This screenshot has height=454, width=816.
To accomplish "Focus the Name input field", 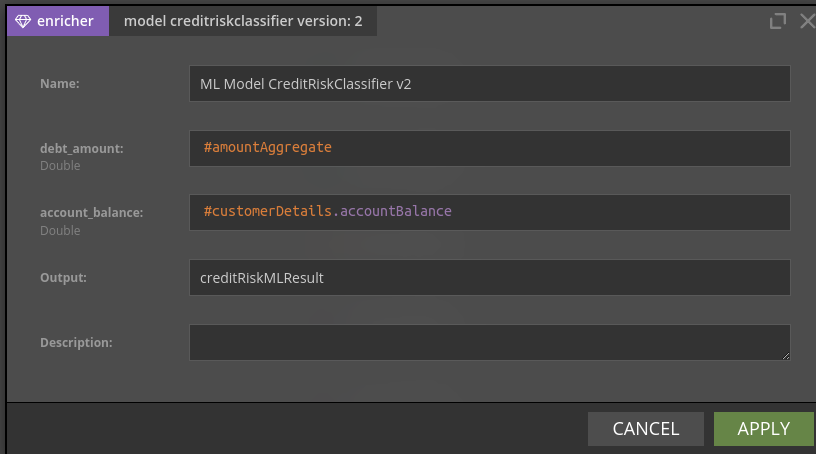I will (x=490, y=83).
